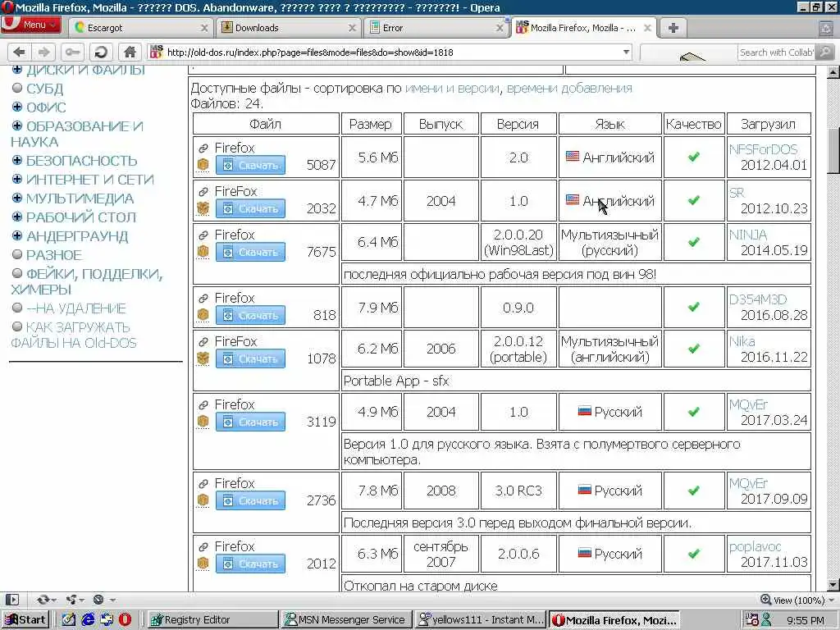Click the password wand key icon

pos(72,52)
